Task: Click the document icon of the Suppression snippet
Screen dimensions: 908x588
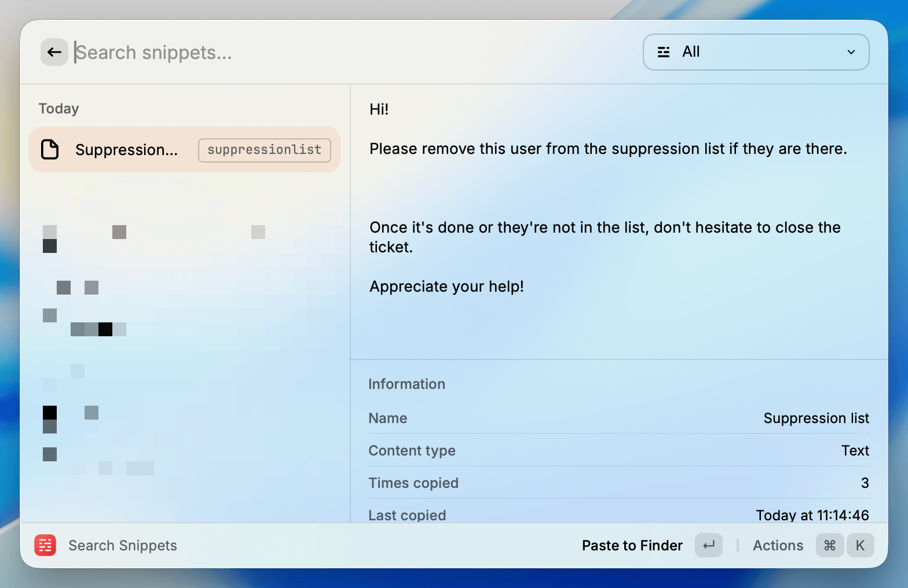Action: (50, 149)
